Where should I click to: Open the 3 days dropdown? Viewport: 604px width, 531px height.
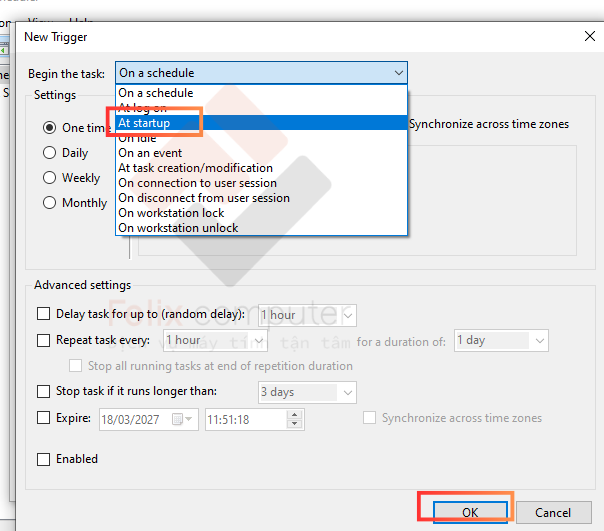point(347,392)
